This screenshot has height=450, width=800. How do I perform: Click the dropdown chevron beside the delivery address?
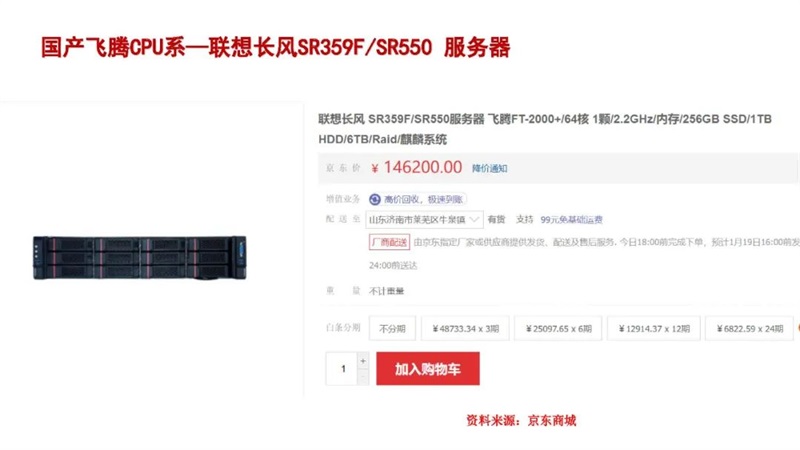[x=474, y=219]
